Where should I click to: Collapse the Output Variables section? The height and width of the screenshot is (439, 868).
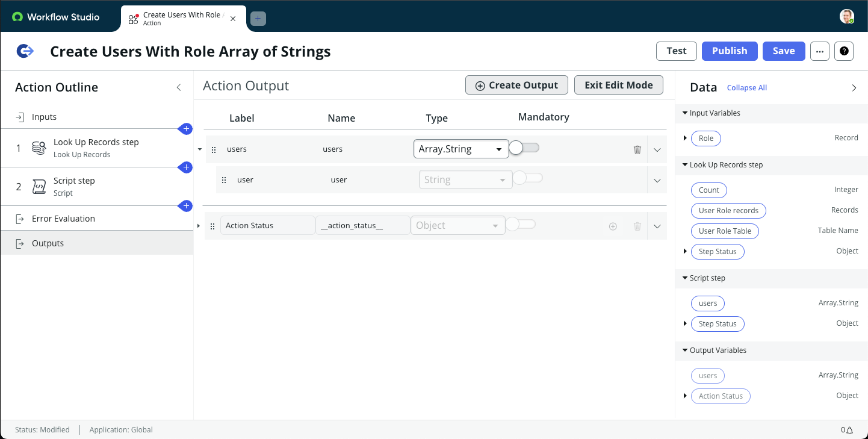(685, 350)
